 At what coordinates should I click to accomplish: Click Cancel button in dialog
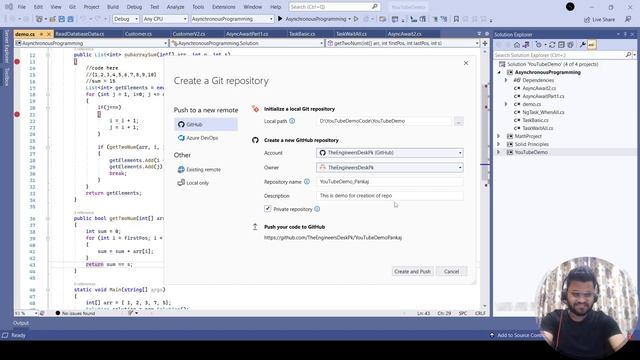[451, 271]
